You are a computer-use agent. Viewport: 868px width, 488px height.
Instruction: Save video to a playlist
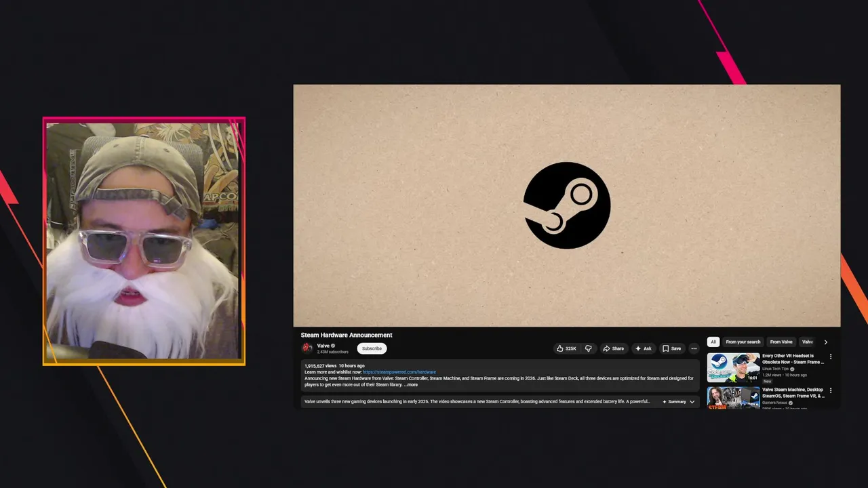(671, 348)
